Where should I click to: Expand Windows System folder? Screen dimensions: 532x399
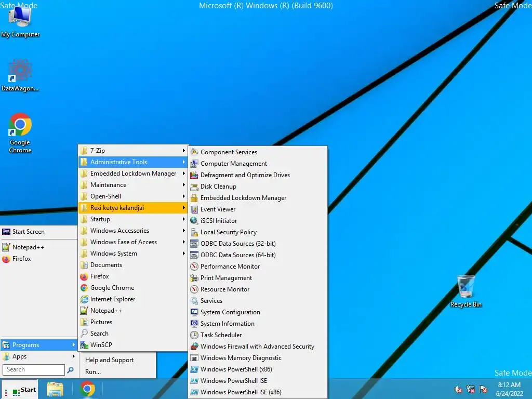tap(133, 253)
